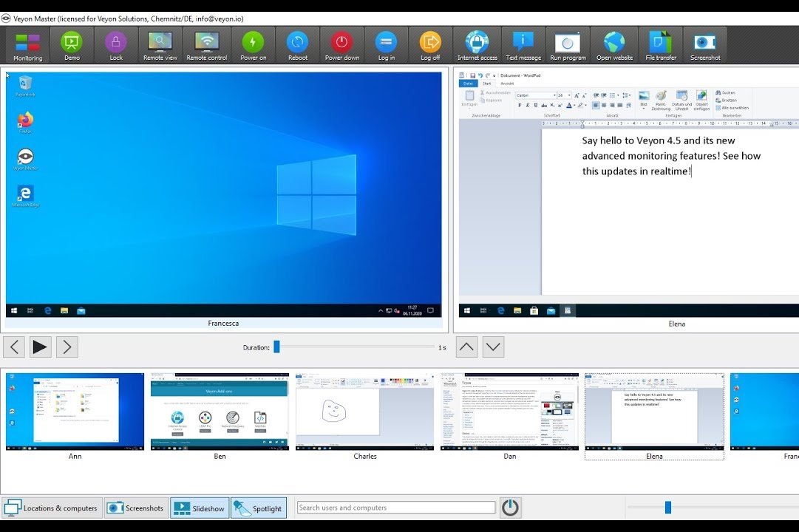Viewport: 799px width, 532px height.
Task: Toggle the Slideshow panel button
Action: [x=200, y=508]
